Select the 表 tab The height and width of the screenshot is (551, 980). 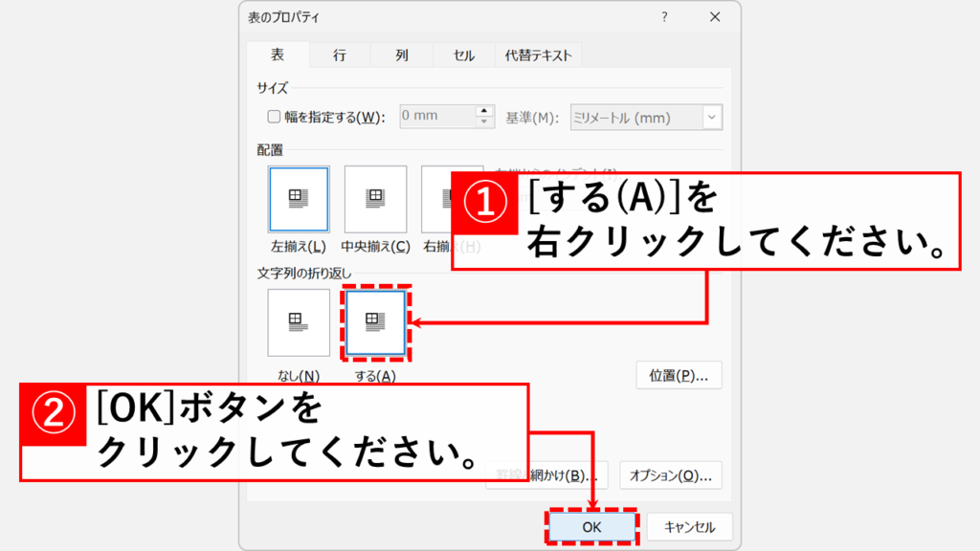(277, 55)
